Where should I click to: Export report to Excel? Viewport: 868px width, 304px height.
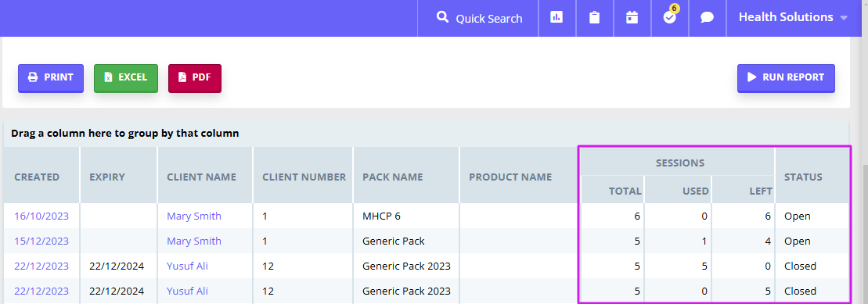point(126,78)
